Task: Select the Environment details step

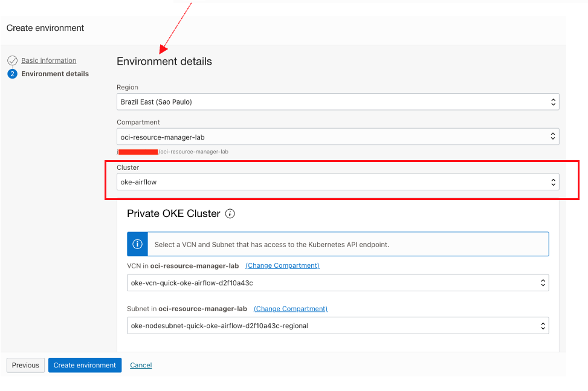Action: click(54, 73)
